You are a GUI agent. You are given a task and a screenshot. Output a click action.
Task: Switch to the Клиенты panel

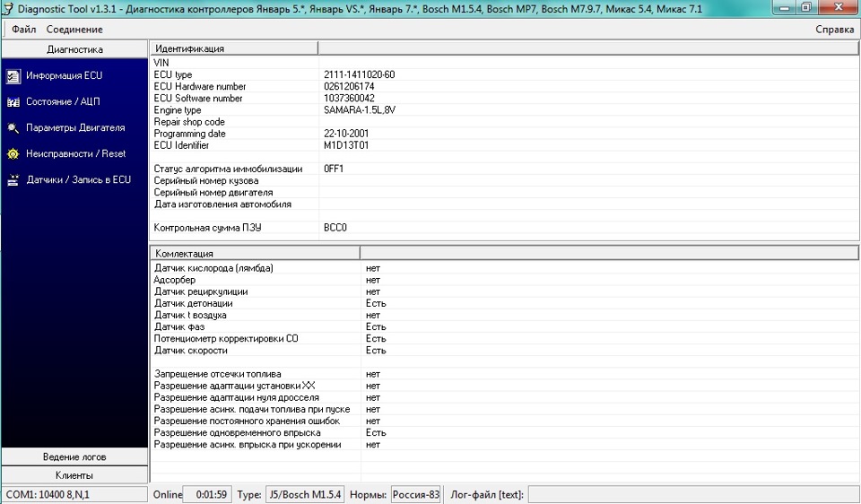click(74, 475)
